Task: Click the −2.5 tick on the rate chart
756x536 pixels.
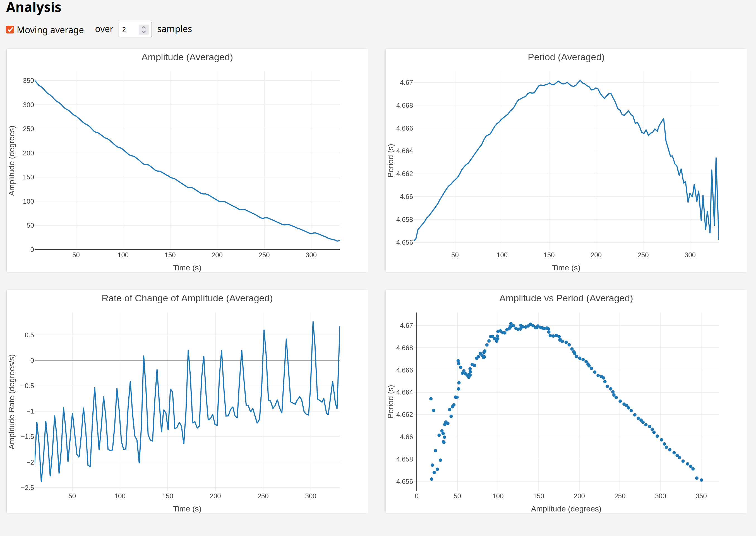Action: click(27, 487)
